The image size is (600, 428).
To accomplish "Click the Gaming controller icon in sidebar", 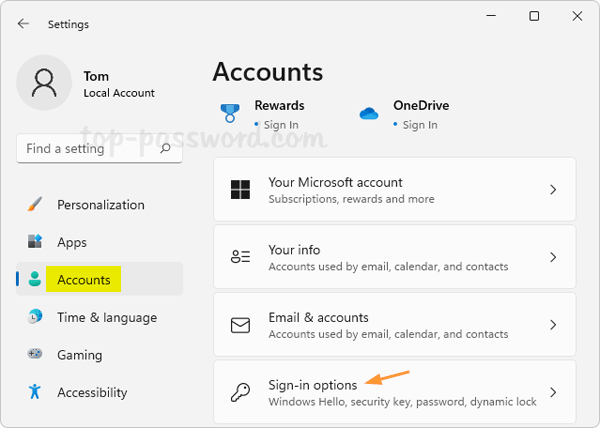I will point(35,355).
